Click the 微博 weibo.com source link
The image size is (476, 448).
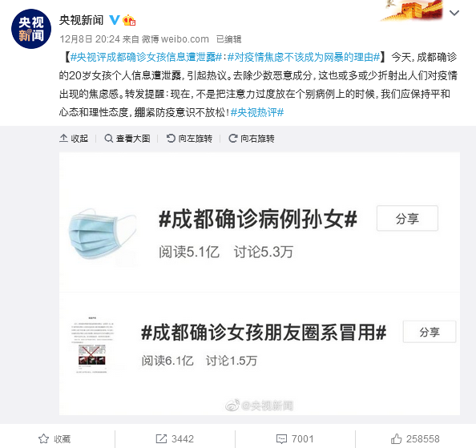tap(175, 38)
